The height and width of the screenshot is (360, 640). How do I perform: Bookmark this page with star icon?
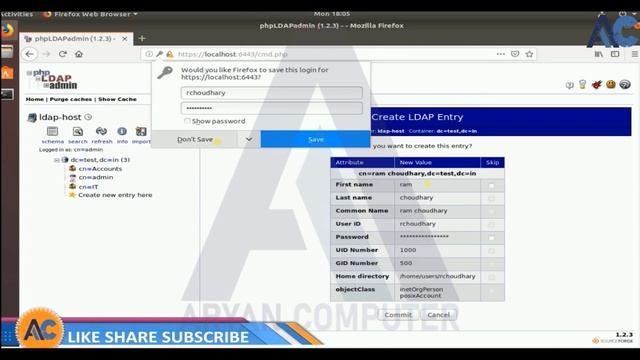point(529,54)
